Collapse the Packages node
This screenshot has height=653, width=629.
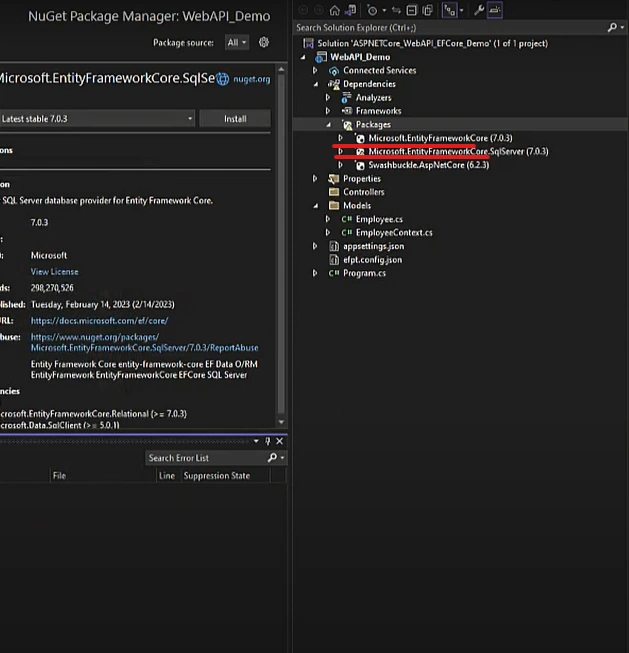[x=328, y=125]
